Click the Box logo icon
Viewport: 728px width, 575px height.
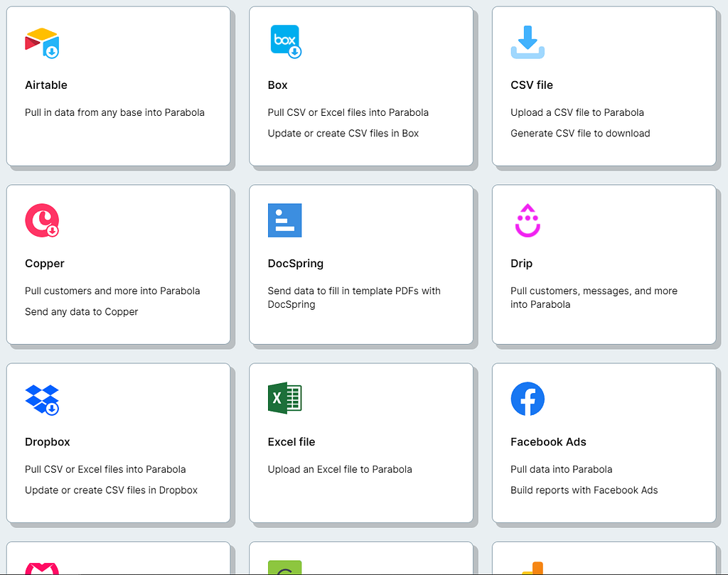click(x=286, y=42)
